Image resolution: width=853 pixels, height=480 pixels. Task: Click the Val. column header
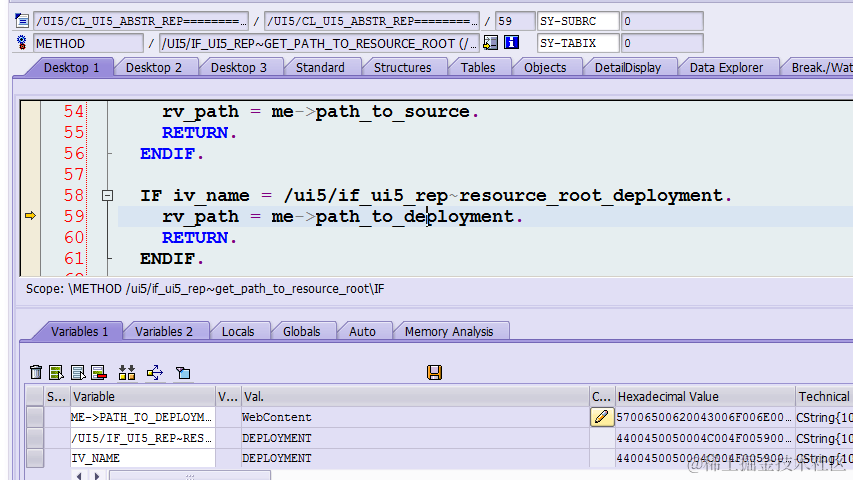[x=415, y=397]
